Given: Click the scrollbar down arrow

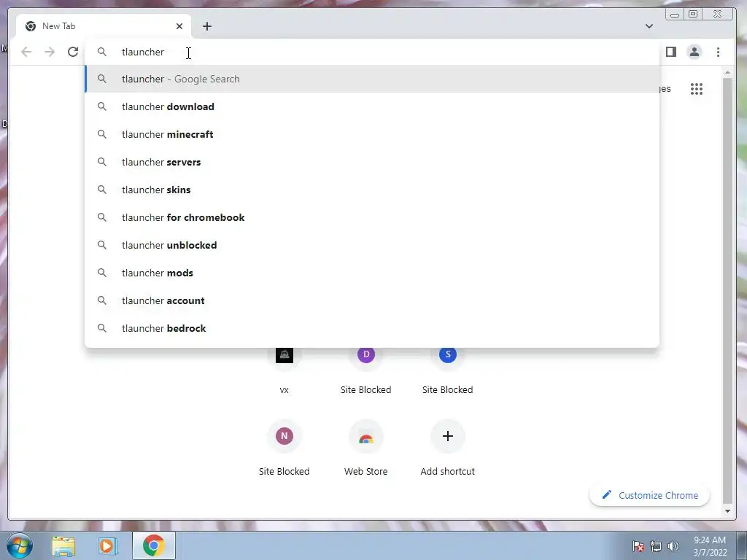Looking at the screenshot, I should [727, 511].
